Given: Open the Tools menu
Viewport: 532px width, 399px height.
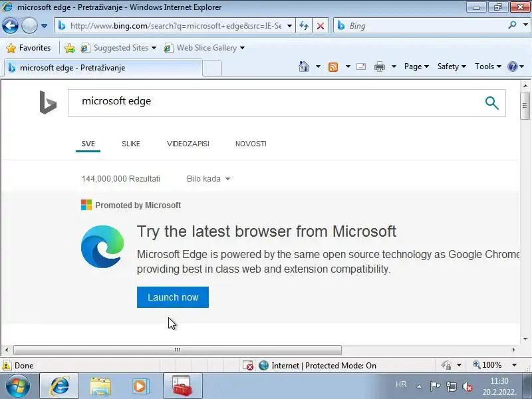Looking at the screenshot, I should [x=488, y=66].
